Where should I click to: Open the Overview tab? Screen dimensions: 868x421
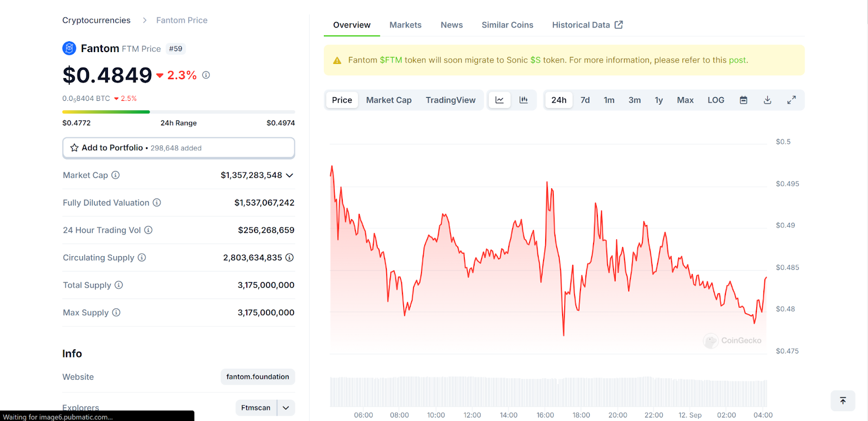(x=352, y=25)
